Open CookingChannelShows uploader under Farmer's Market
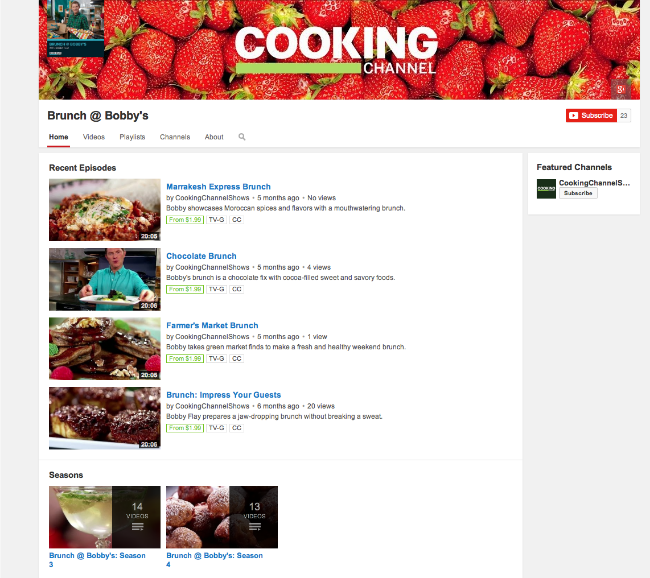The image size is (650, 578). point(212,337)
